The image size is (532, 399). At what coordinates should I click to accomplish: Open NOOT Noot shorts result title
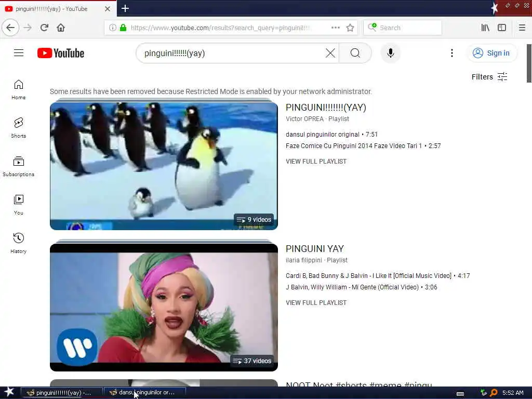coord(359,384)
